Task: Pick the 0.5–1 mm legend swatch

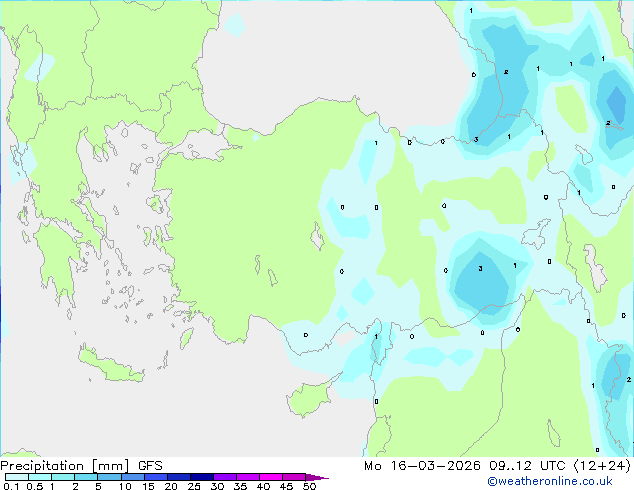Action: point(40,477)
